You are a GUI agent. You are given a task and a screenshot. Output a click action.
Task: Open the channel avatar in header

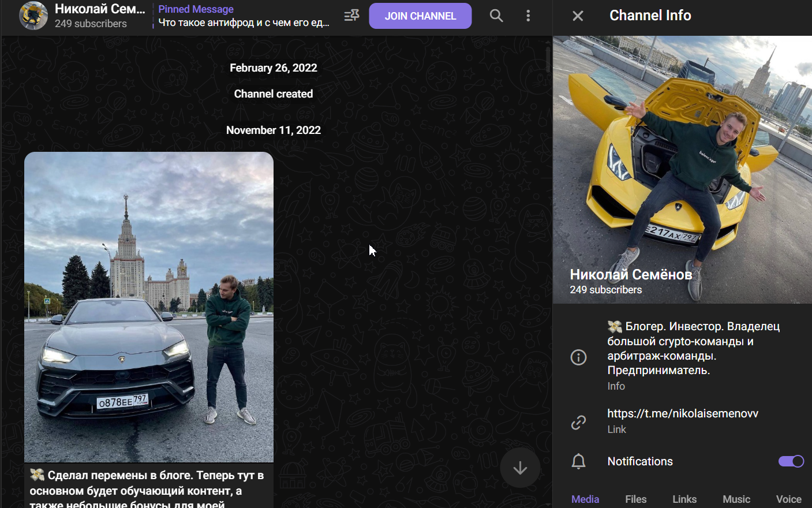click(33, 16)
